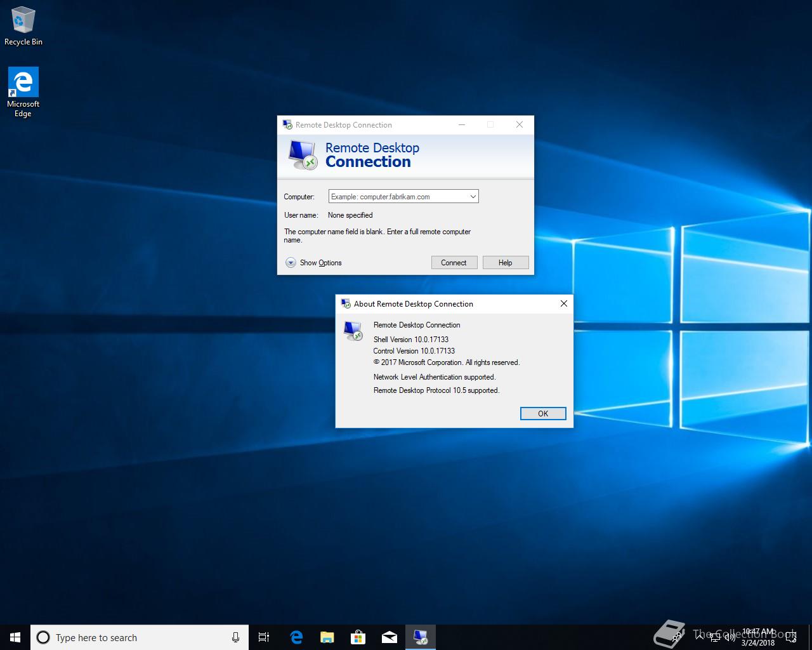Close the Remote Desktop Connection window
This screenshot has height=650, width=812.
pos(520,124)
